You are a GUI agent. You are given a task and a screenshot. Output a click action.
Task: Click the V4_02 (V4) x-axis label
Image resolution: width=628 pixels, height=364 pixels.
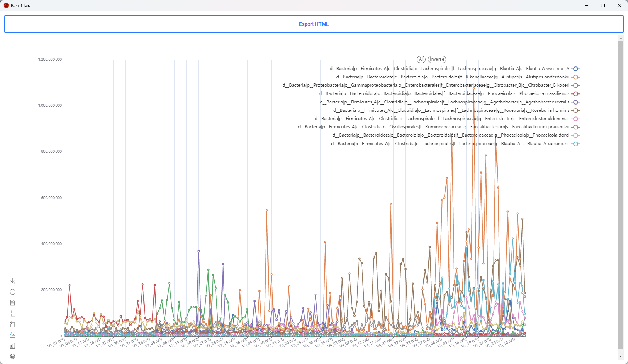click(336, 342)
